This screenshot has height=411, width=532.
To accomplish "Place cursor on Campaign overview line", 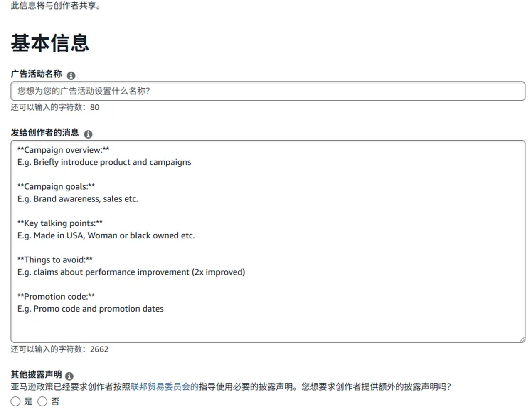I will pyautogui.click(x=63, y=150).
